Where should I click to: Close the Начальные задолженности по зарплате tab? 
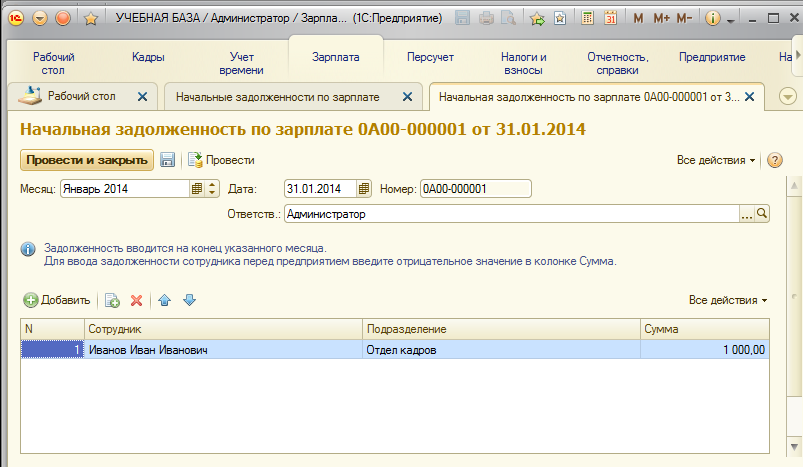pyautogui.click(x=407, y=96)
